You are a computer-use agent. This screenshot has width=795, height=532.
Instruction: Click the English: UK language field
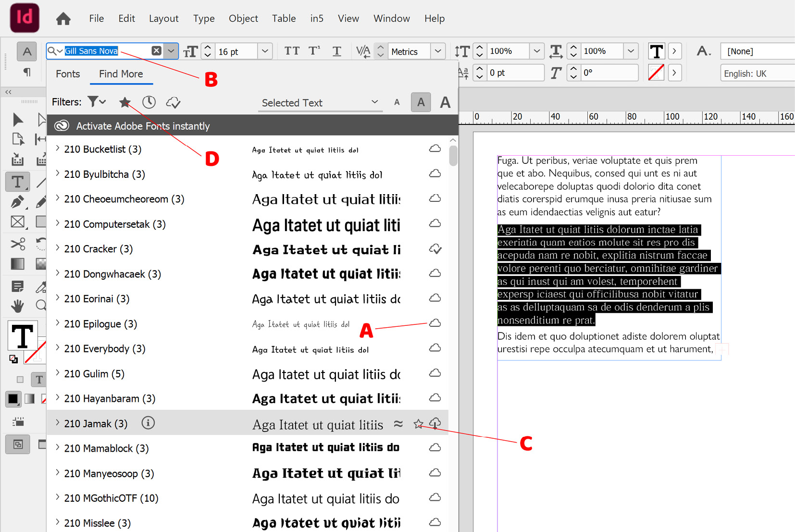(758, 74)
